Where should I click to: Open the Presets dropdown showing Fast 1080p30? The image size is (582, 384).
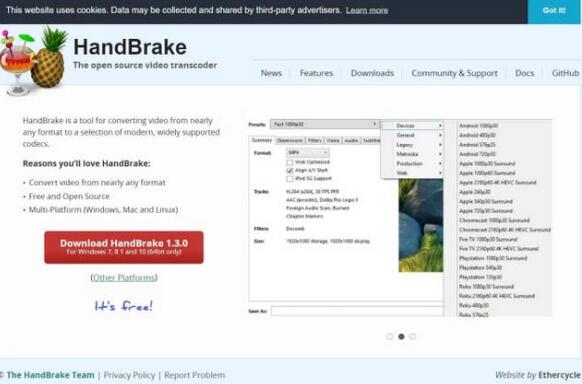pyautogui.click(x=324, y=124)
